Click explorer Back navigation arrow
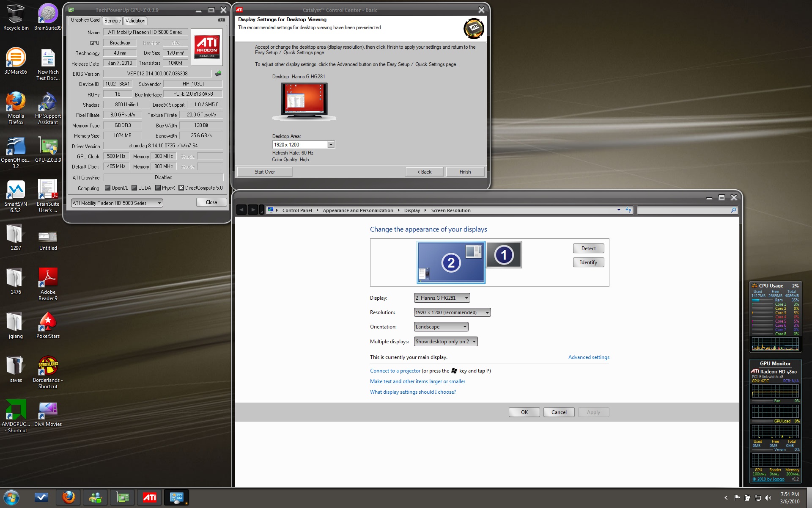The width and height of the screenshot is (812, 508). [x=241, y=210]
